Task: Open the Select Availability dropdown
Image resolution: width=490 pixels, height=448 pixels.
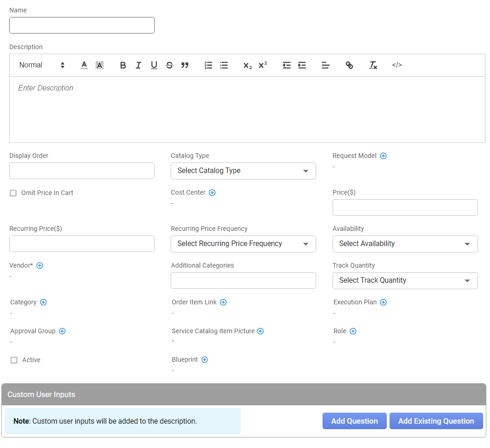Action: pos(405,244)
